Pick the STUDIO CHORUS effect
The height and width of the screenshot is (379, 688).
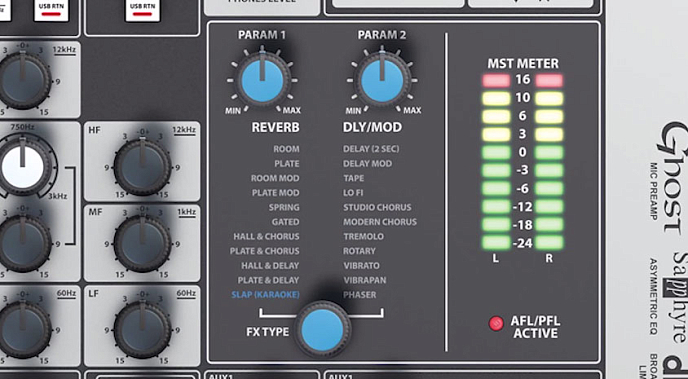point(377,207)
